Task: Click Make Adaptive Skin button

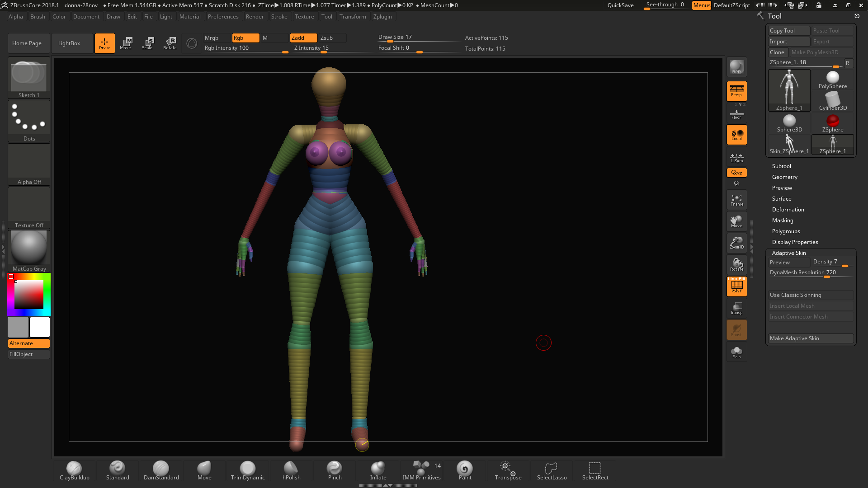Action: point(810,338)
